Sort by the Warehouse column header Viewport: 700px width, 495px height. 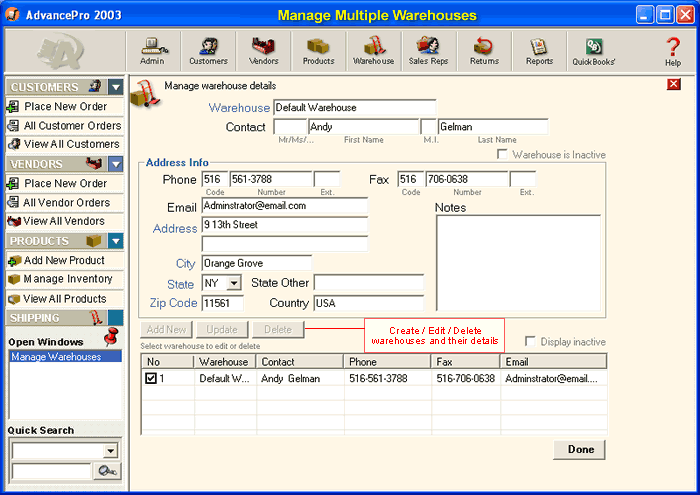click(225, 362)
